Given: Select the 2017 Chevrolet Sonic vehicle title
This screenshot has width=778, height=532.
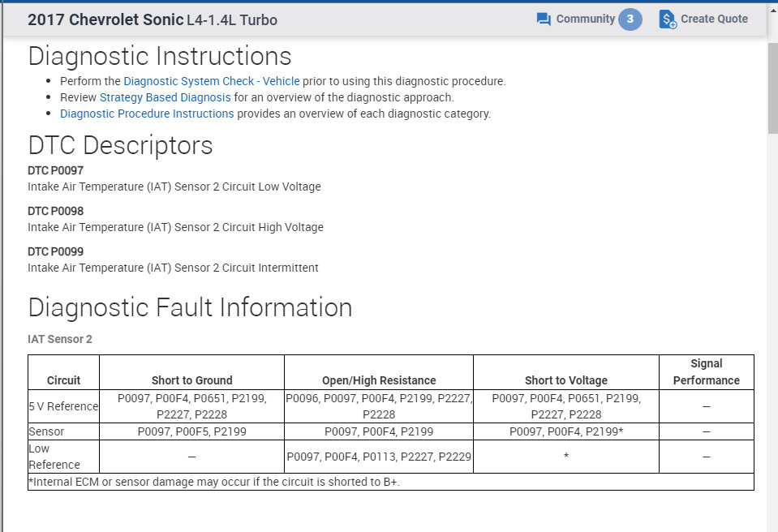Looking at the screenshot, I should [x=105, y=19].
